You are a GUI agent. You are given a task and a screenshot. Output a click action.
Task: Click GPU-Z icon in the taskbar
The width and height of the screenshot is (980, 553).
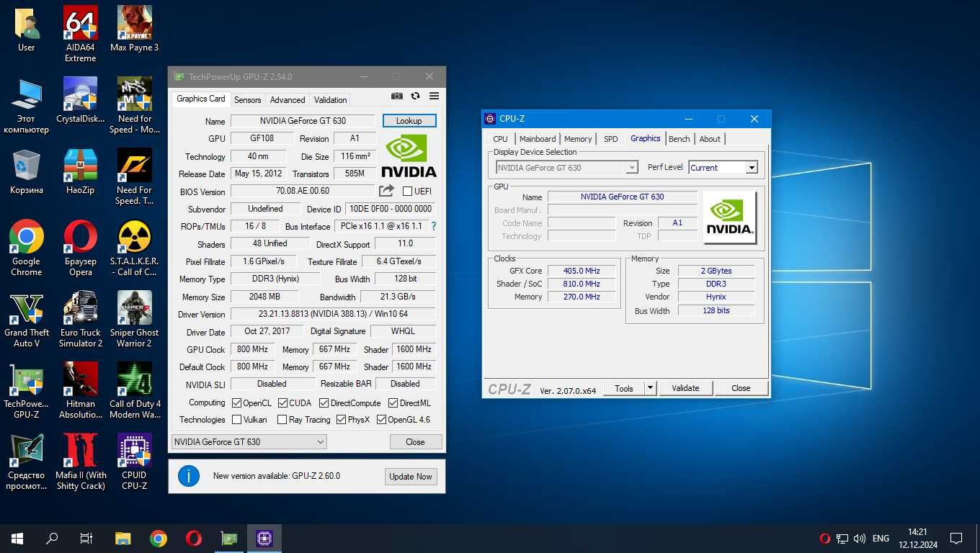point(229,538)
